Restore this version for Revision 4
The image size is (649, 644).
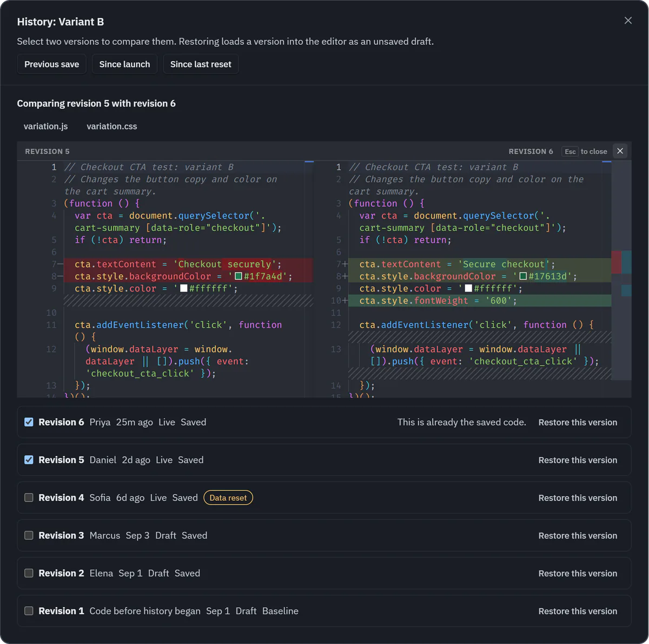tap(578, 498)
